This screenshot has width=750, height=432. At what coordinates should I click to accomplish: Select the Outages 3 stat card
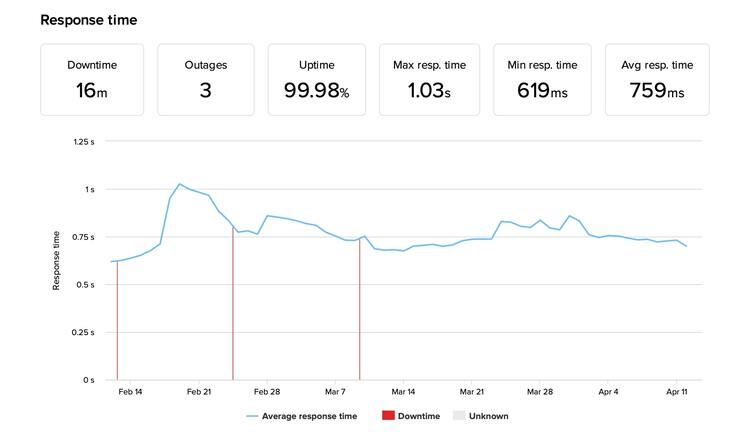(x=206, y=79)
